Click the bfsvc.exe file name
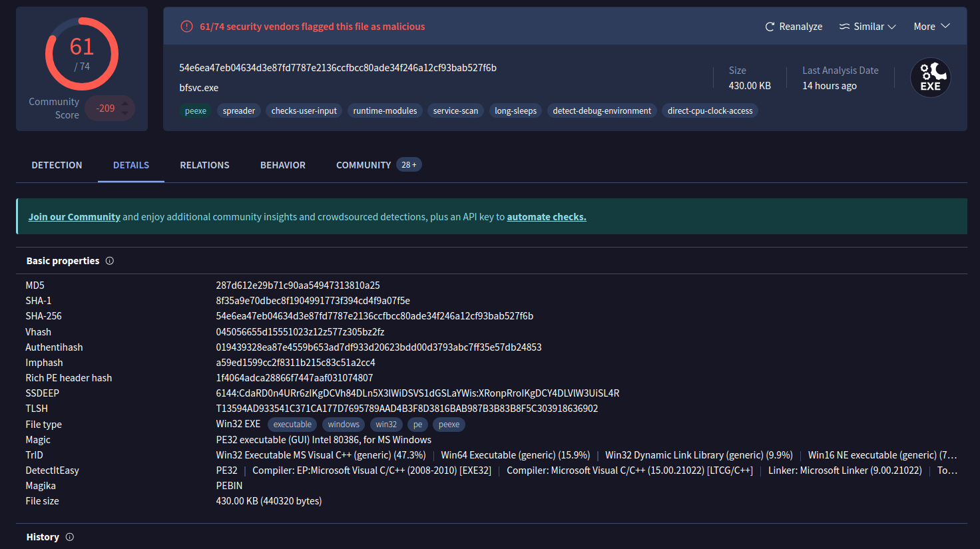 198,88
